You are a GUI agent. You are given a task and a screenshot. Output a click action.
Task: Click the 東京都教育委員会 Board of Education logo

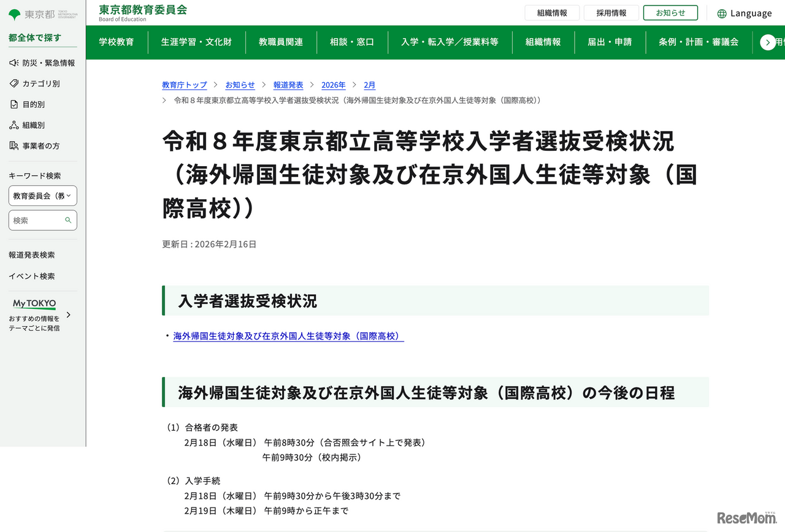[142, 12]
